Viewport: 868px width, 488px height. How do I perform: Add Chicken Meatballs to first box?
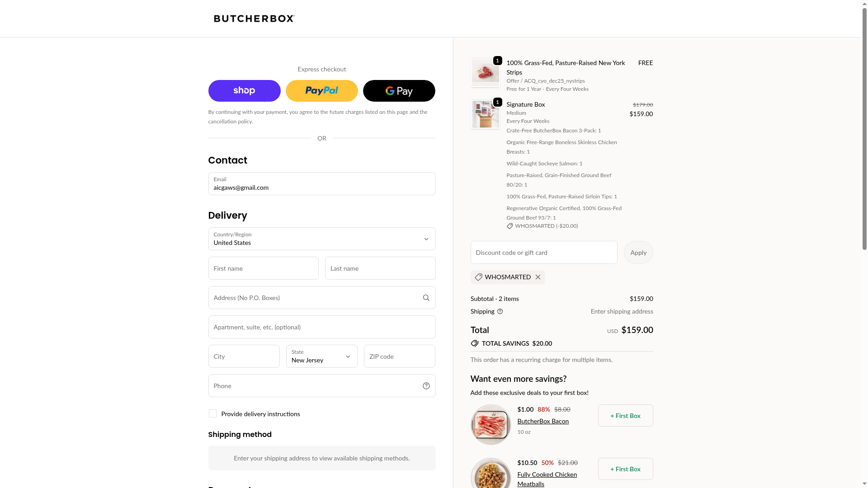625,469
